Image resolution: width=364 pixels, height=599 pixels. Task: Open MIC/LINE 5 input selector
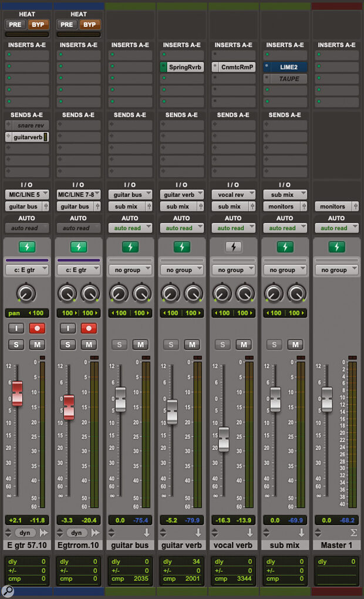[x=27, y=194]
